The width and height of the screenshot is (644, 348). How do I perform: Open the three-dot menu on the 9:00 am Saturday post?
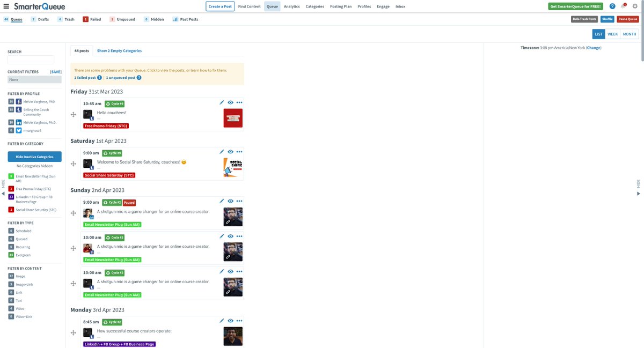239,152
